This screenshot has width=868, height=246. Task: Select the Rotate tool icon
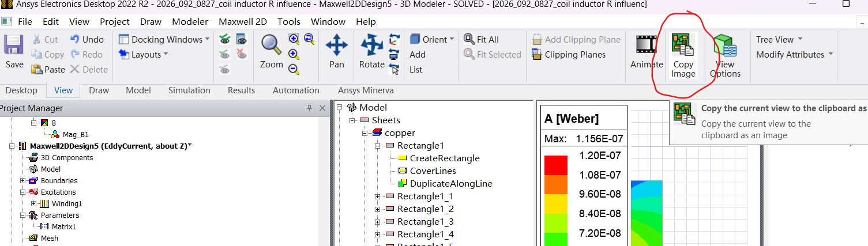372,46
